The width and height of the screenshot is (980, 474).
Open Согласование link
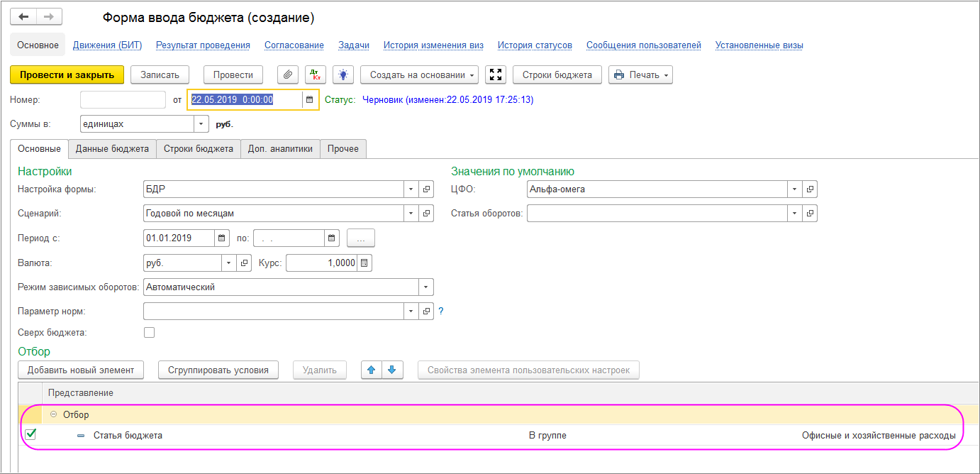(x=294, y=45)
